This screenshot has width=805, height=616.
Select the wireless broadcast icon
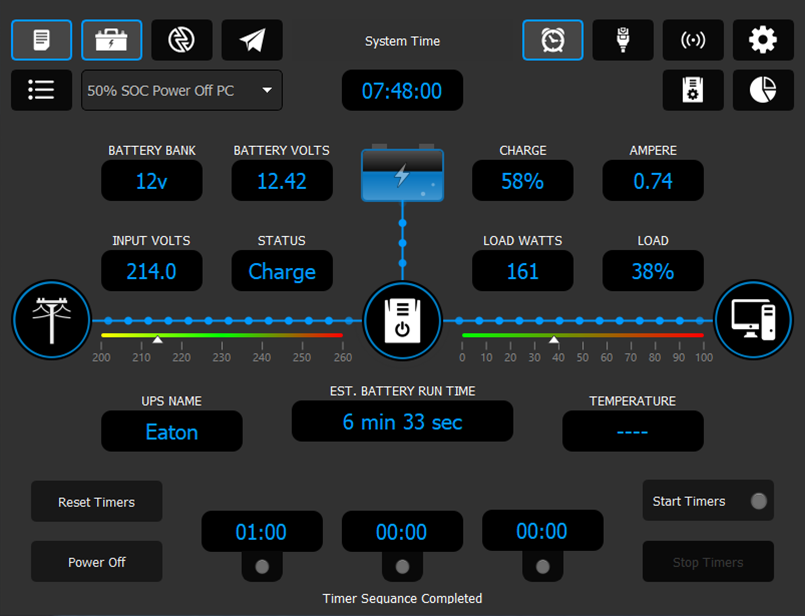tap(692, 40)
